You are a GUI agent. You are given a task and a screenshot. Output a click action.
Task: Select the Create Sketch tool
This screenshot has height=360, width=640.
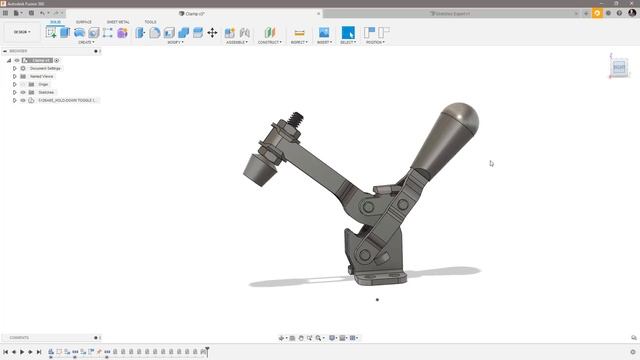[51, 33]
